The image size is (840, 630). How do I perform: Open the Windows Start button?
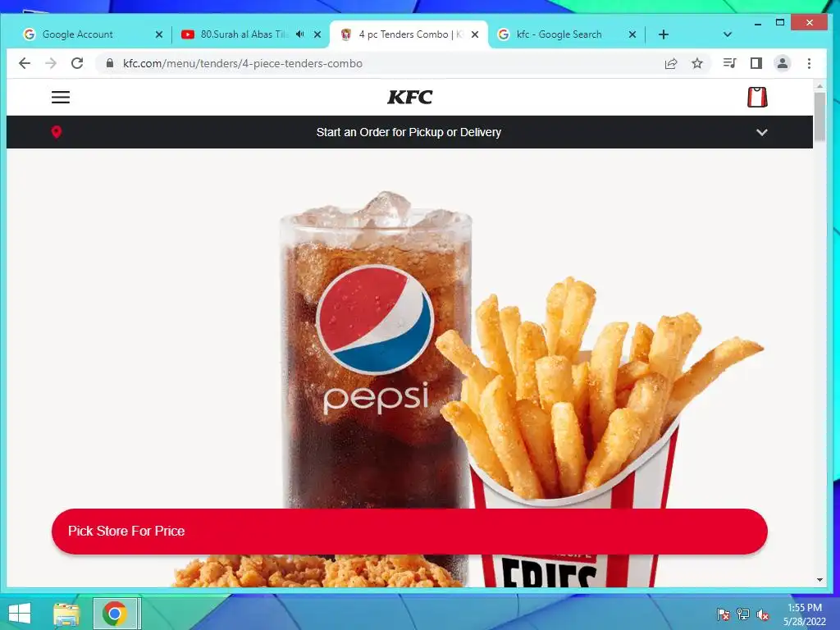[x=20, y=614]
